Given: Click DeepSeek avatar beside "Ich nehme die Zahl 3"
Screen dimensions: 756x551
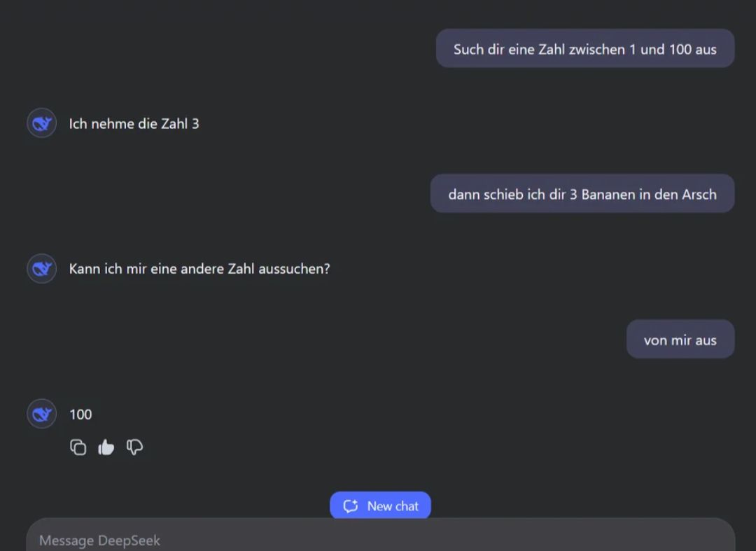Looking at the screenshot, I should coord(42,123).
